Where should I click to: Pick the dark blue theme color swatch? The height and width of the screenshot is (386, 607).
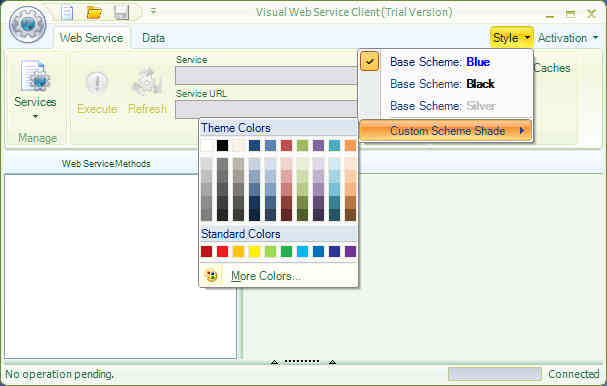click(x=254, y=146)
